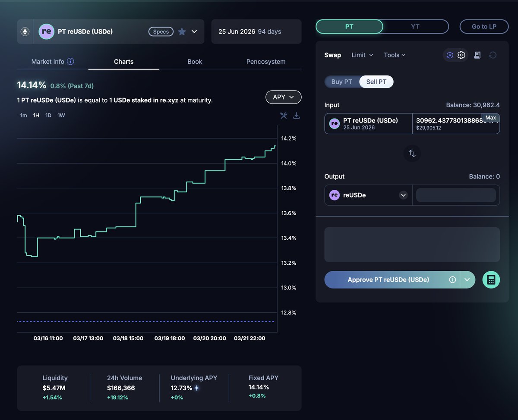Click the $5.47M Liquidity value
The width and height of the screenshot is (518, 420).
[x=54, y=388]
